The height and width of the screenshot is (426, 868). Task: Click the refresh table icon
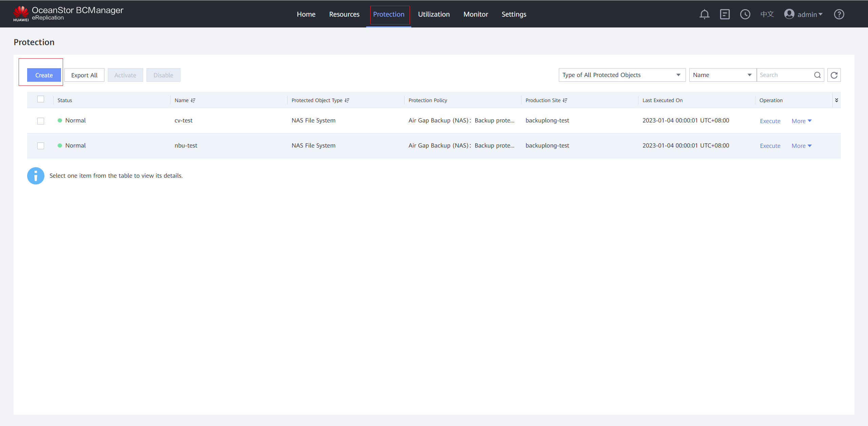point(834,75)
